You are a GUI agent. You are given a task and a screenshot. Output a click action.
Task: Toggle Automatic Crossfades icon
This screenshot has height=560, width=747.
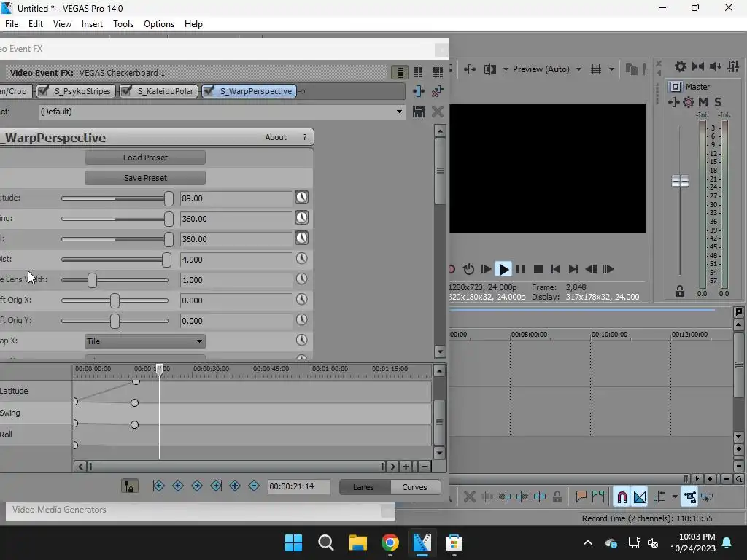(639, 497)
